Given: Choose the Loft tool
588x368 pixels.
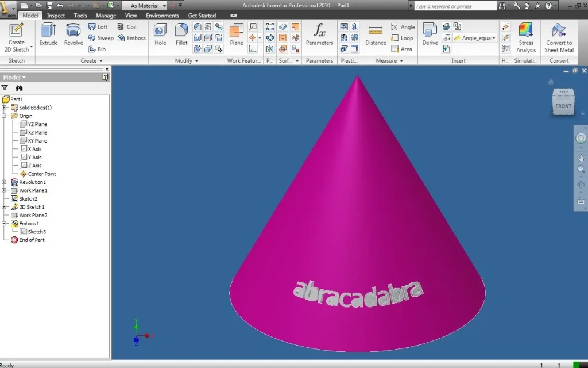Looking at the screenshot, I should point(98,26).
